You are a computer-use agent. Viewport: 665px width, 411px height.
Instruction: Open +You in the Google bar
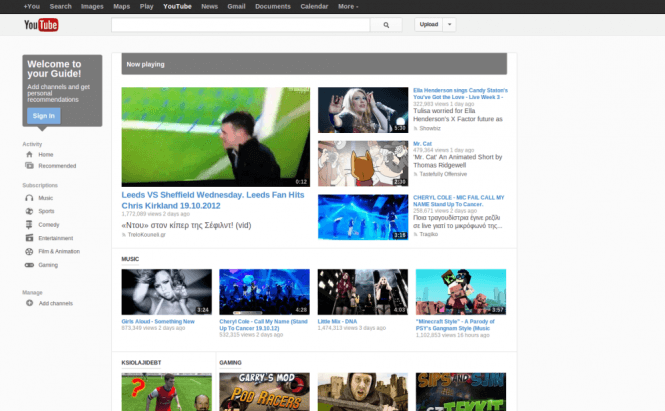click(32, 7)
